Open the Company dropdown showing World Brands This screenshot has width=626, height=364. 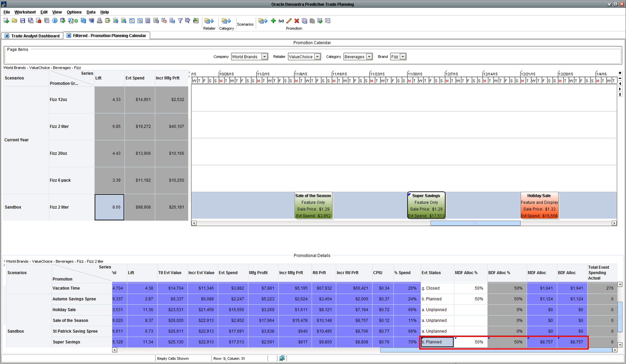265,57
